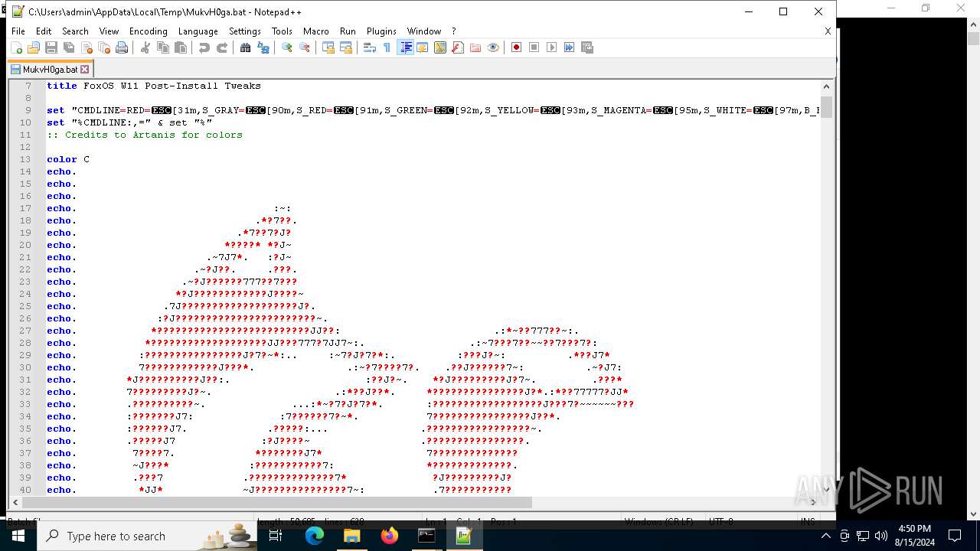Click the Save Recorded Macro icon

pyautogui.click(x=587, y=47)
